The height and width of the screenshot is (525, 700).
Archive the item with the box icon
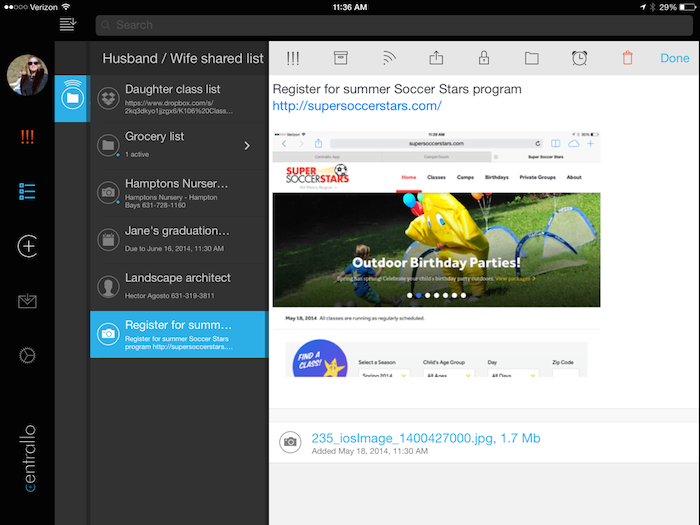[x=340, y=59]
